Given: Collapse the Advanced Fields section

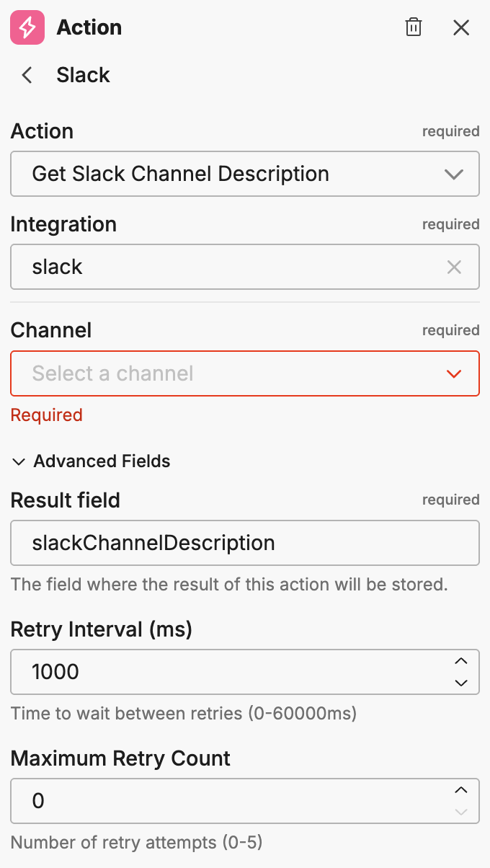Looking at the screenshot, I should click(19, 461).
